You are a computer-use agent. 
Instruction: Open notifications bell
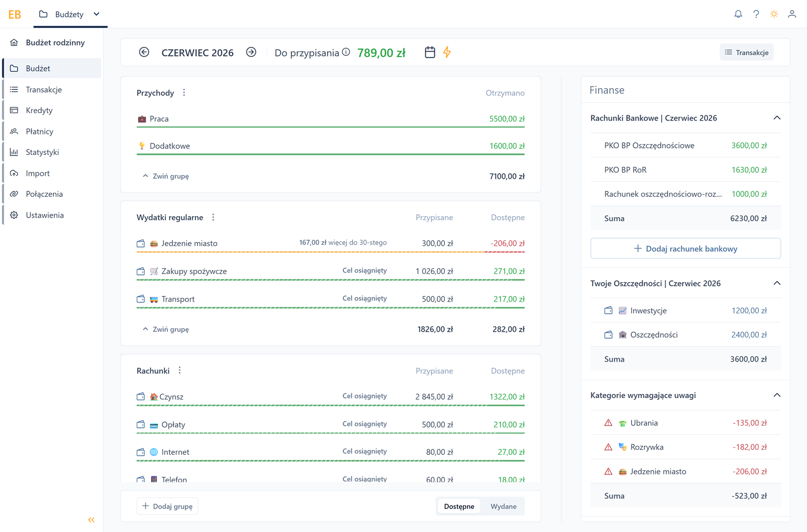tap(738, 14)
